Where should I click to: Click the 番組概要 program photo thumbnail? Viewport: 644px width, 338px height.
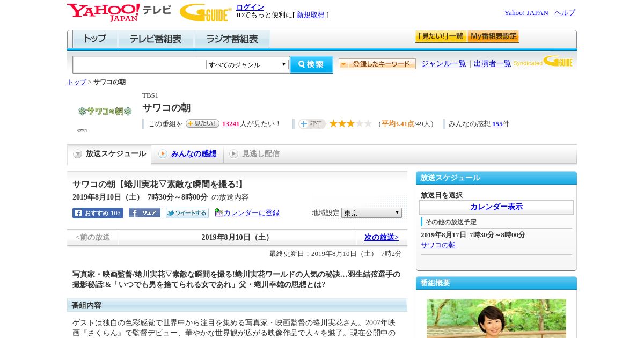496,319
